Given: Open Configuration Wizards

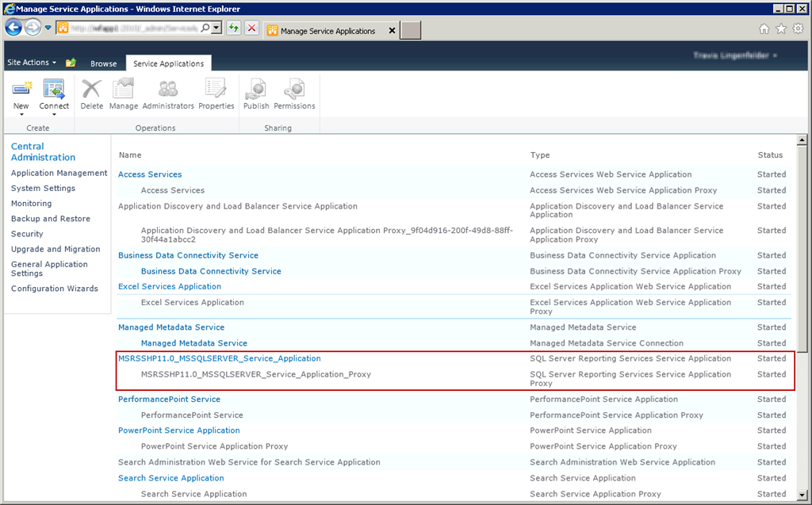Looking at the screenshot, I should tap(55, 289).
